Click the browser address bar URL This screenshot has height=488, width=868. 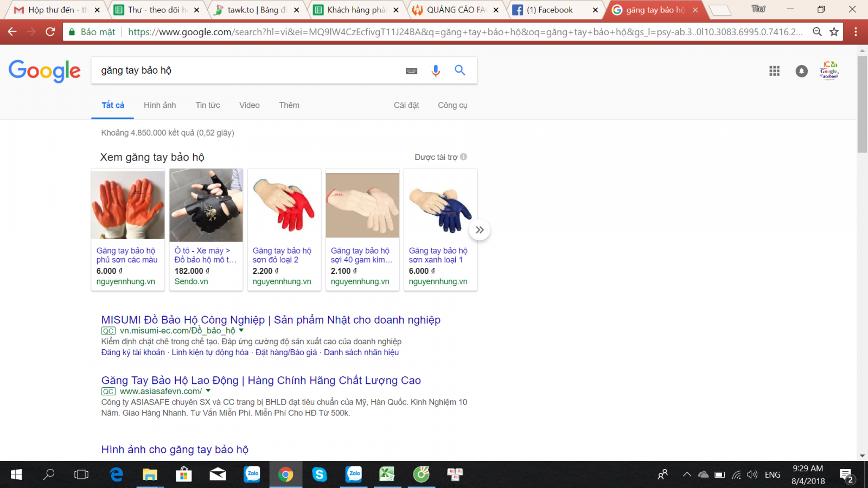[x=465, y=32]
